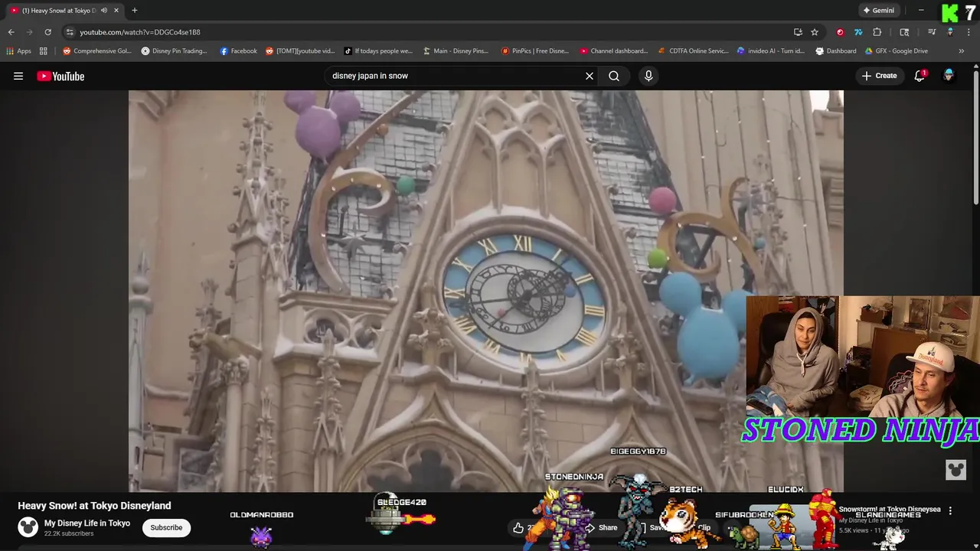Image resolution: width=980 pixels, height=551 pixels.
Task: Open the 'CDTFA Online Servic...' bookmark
Action: [x=694, y=51]
